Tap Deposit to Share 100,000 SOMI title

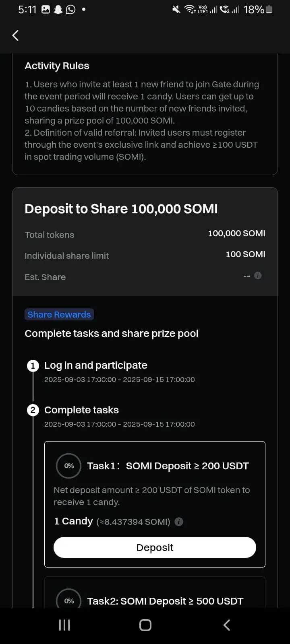click(121, 209)
